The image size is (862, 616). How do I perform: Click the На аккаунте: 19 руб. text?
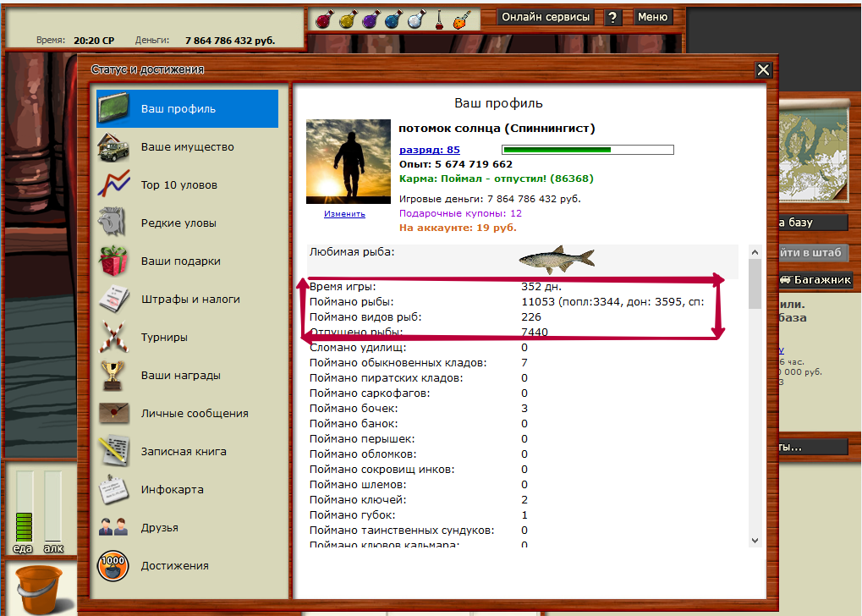click(458, 228)
